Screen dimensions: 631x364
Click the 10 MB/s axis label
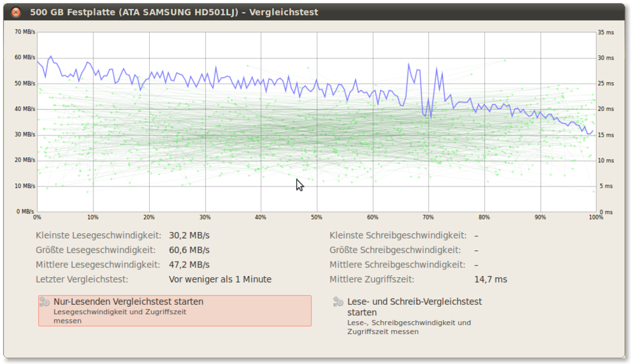[25, 186]
